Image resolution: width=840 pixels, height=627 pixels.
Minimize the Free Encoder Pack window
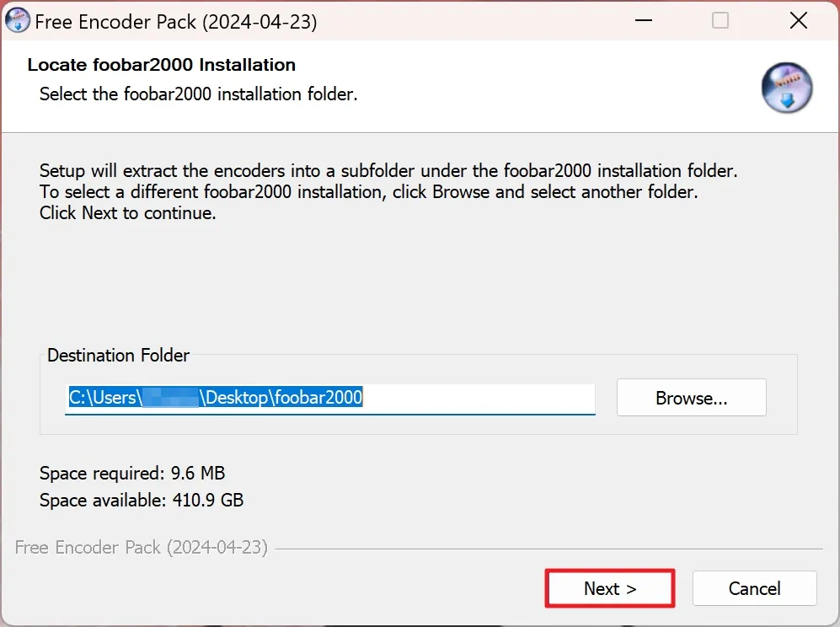point(644,21)
